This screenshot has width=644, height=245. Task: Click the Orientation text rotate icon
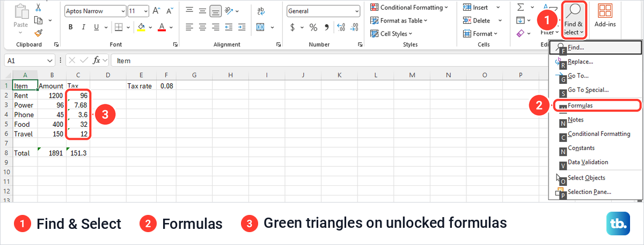[229, 11]
